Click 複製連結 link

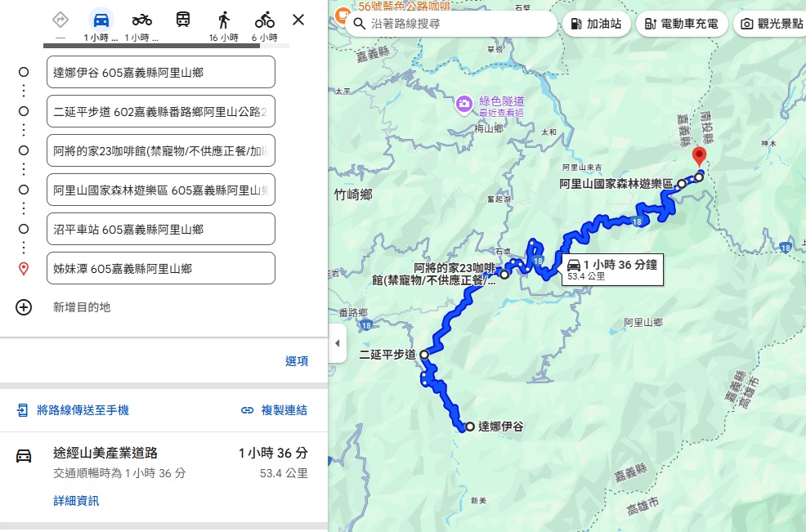click(x=284, y=410)
